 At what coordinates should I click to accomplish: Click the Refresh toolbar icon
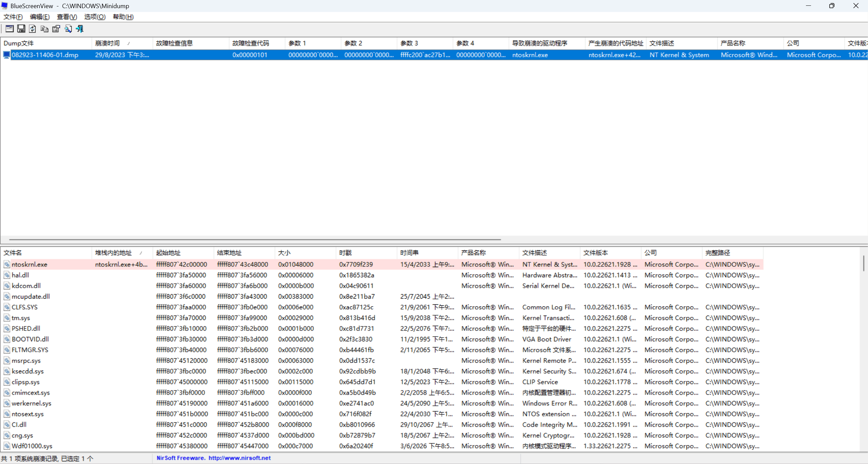point(33,29)
